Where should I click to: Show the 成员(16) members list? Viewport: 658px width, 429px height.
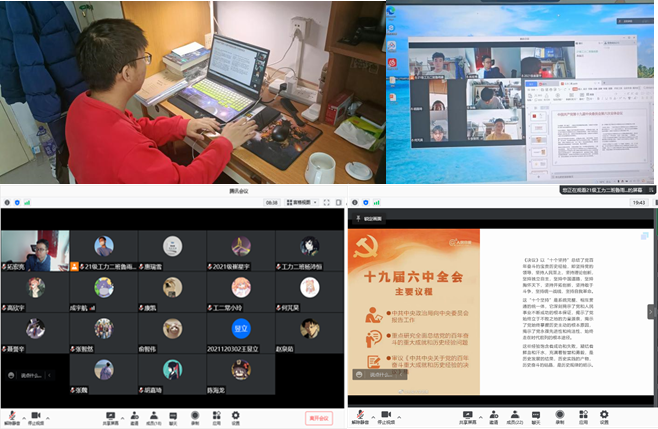(x=154, y=414)
